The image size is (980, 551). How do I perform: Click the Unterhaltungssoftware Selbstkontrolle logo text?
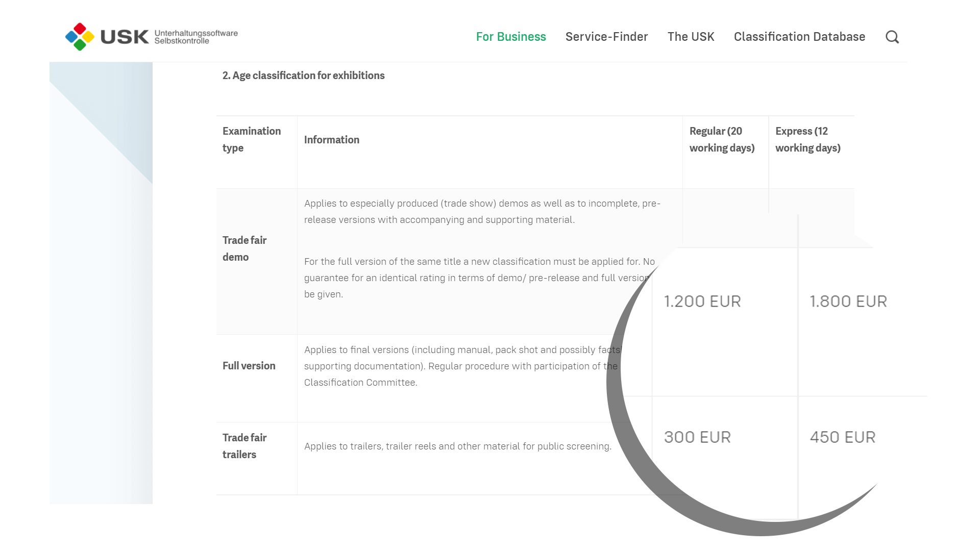(196, 37)
